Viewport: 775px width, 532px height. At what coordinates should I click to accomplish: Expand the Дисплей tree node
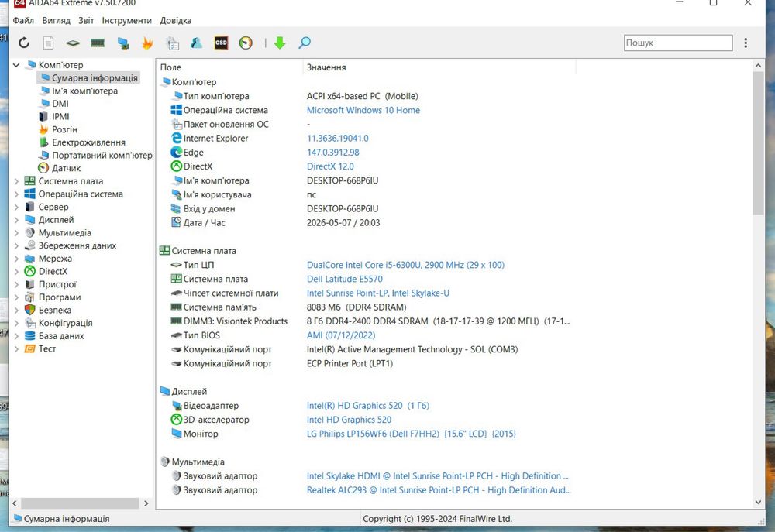(16, 220)
